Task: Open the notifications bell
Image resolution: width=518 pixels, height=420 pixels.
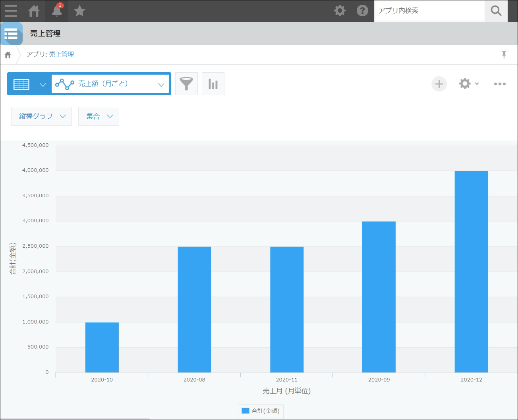Action: (x=57, y=11)
